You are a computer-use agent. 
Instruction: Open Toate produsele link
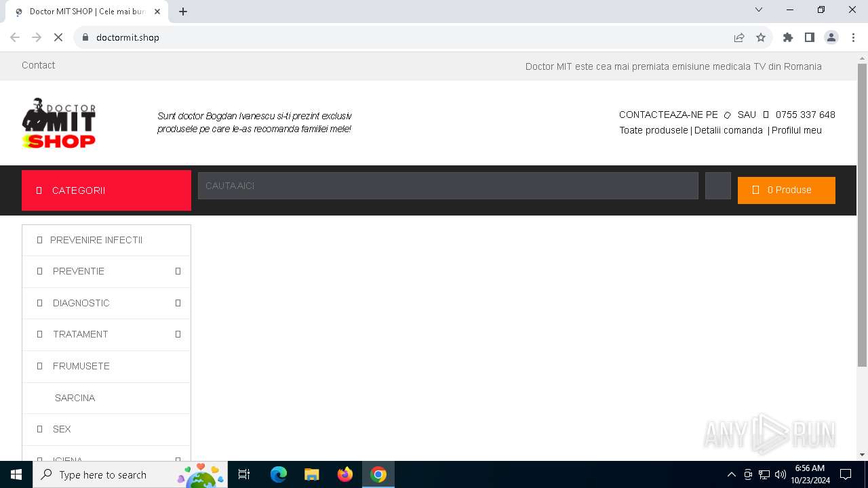[654, 130]
